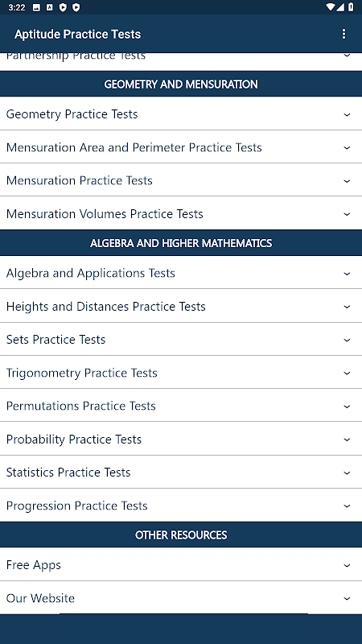Click chevron beside Permutations Practice Tests
The image size is (362, 644).
[x=347, y=407]
